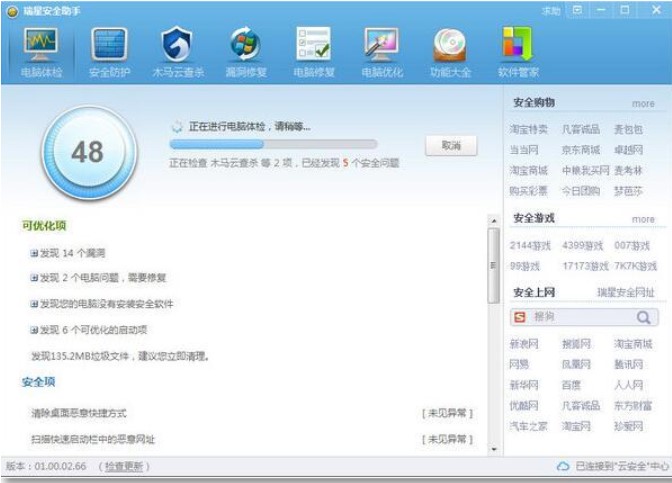This screenshot has height=483, width=672.
Task: Open the 4399游戏 link
Action: pyautogui.click(x=582, y=246)
